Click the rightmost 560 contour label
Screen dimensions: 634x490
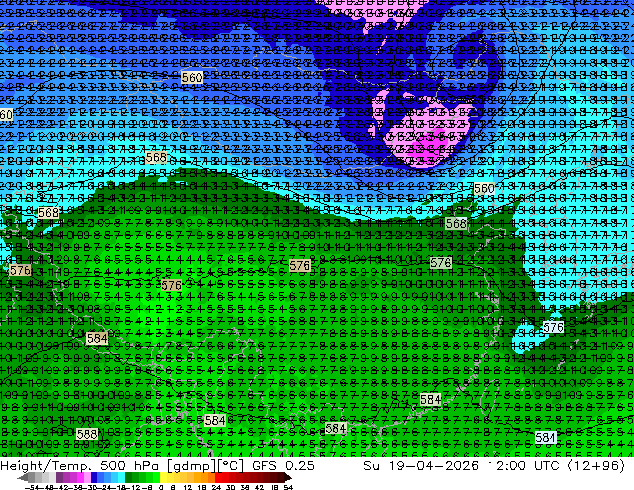coord(484,188)
